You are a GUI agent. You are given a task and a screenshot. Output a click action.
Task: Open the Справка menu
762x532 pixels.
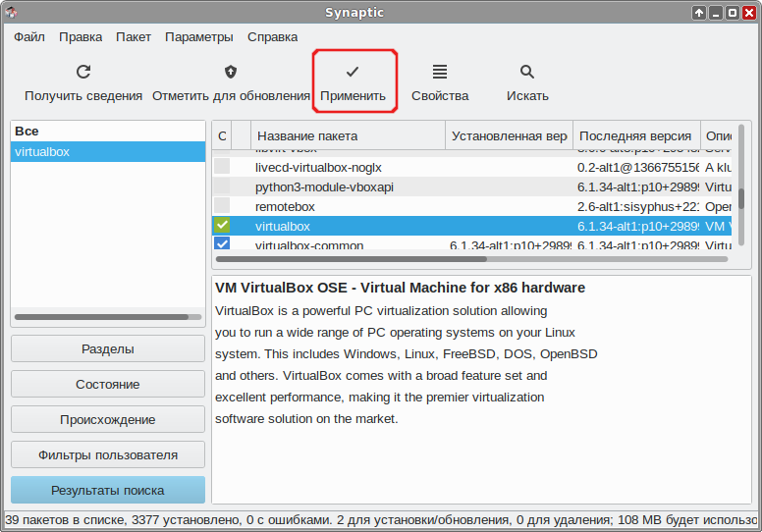[x=272, y=37]
